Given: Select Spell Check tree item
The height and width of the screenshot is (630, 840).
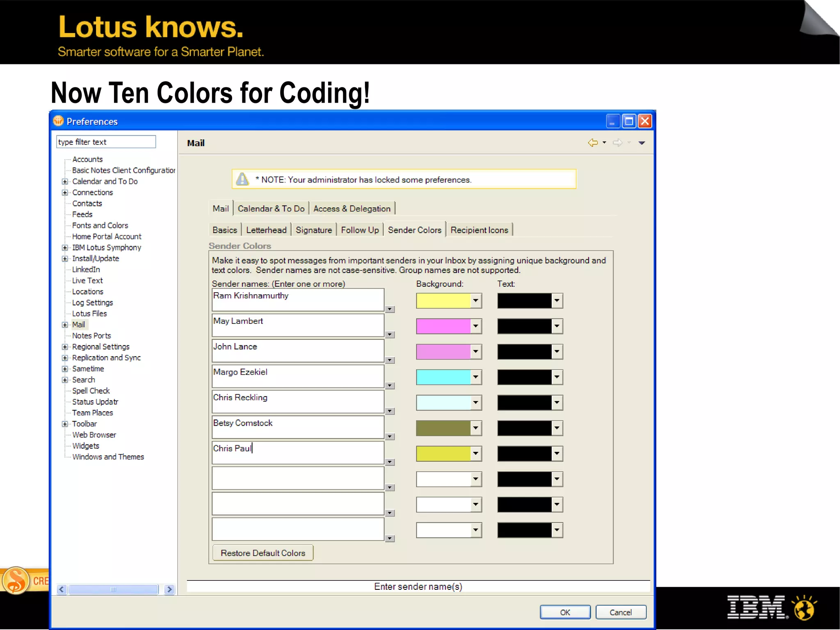Looking at the screenshot, I should pyautogui.click(x=91, y=391).
